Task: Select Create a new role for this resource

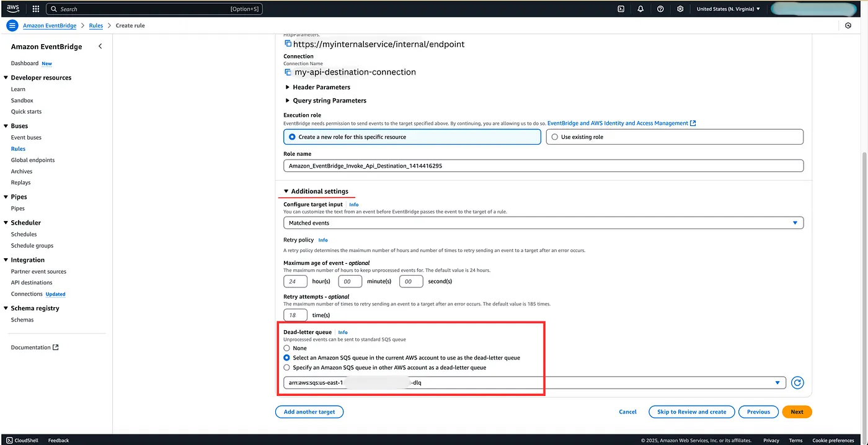Action: [412, 137]
